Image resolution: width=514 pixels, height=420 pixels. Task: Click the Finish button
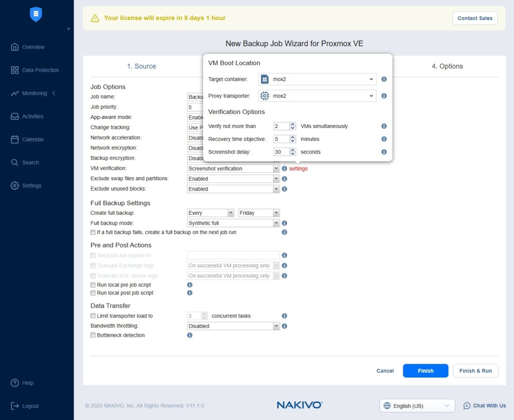(x=425, y=371)
